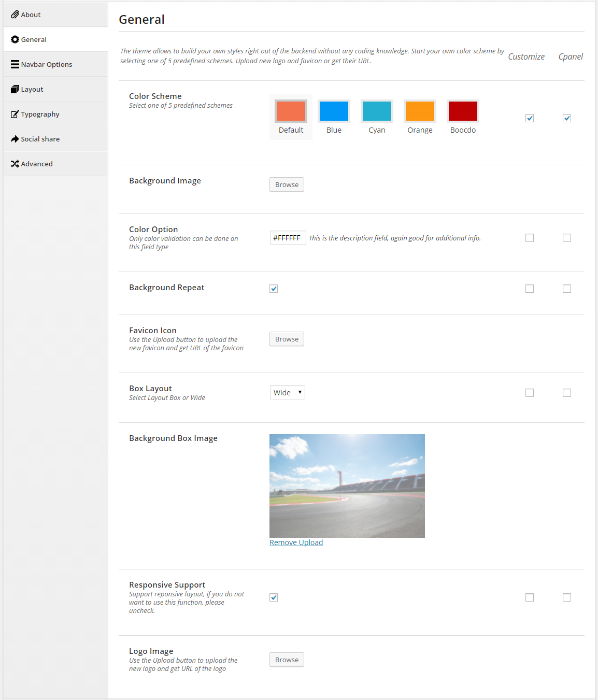Click the copy icon beside Layout
The image size is (598, 700).
click(15, 89)
